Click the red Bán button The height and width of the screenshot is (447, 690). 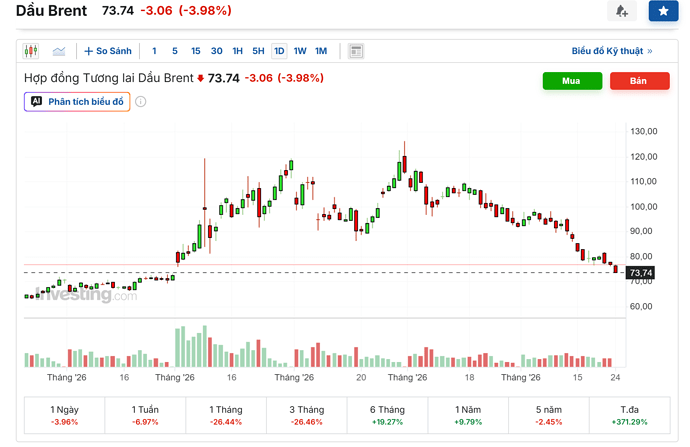[639, 81]
